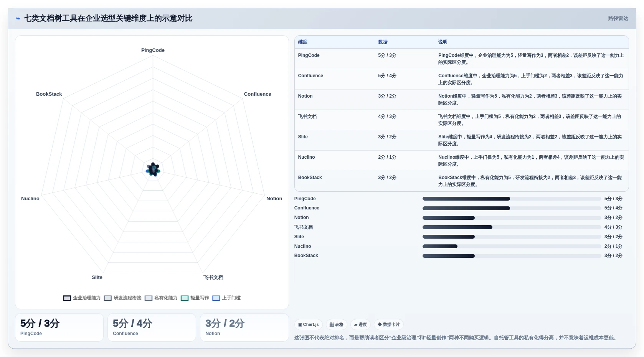The width and height of the screenshot is (644, 357).
Task: Click the 飞书文档 radar axis label
Action: [213, 277]
